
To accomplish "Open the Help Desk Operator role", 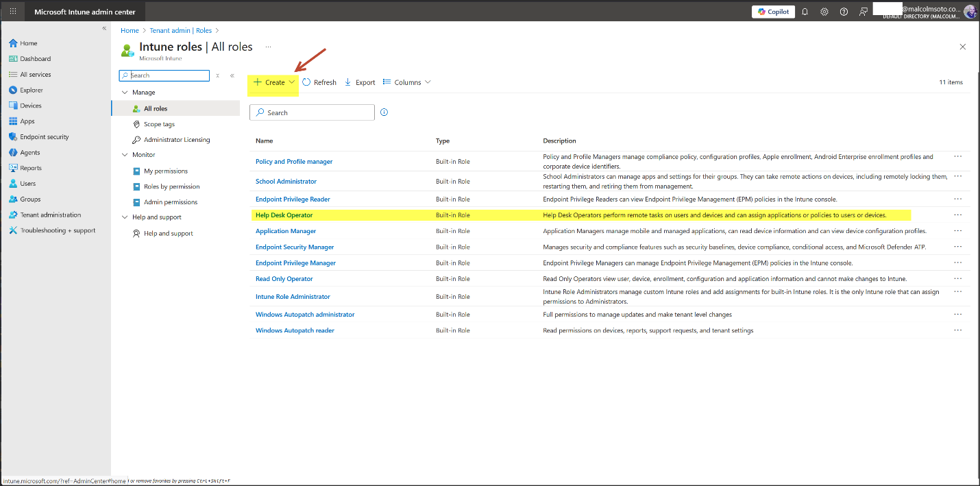I will click(284, 215).
